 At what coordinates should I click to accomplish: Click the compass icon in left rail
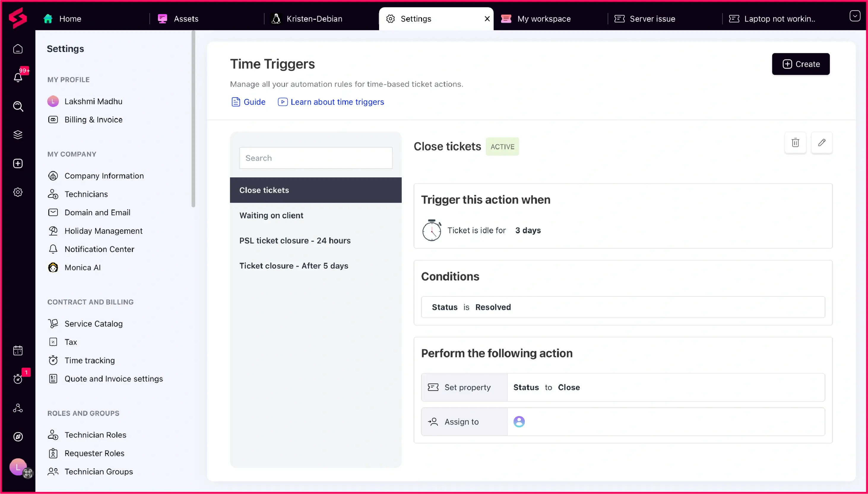tap(18, 437)
